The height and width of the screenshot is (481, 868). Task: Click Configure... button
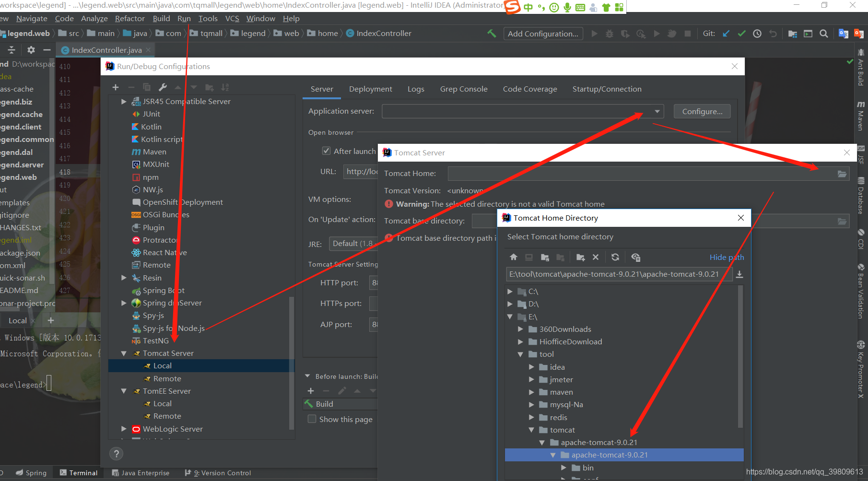click(x=702, y=112)
